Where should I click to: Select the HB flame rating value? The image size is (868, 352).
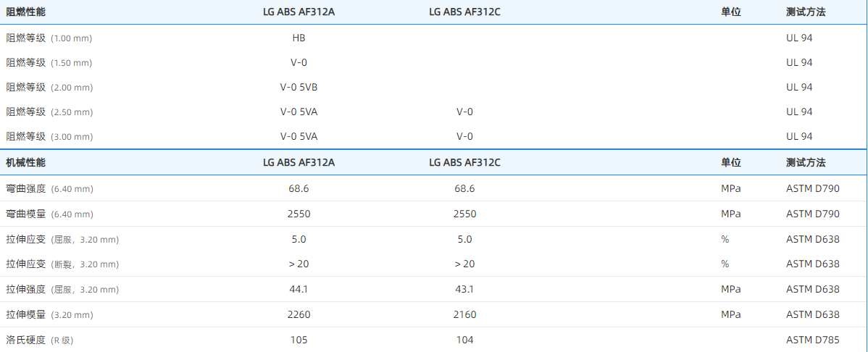tap(299, 38)
